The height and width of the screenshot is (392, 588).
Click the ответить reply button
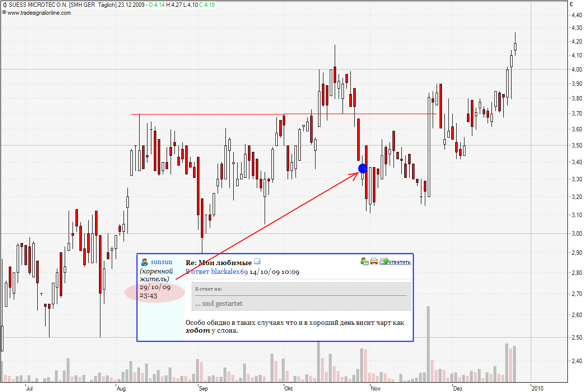(395, 262)
